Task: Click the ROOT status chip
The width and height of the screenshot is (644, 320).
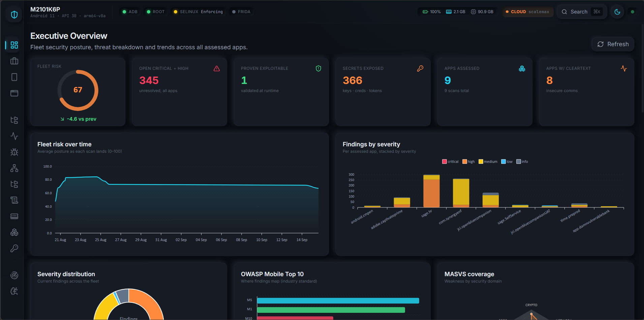Action: [156, 12]
